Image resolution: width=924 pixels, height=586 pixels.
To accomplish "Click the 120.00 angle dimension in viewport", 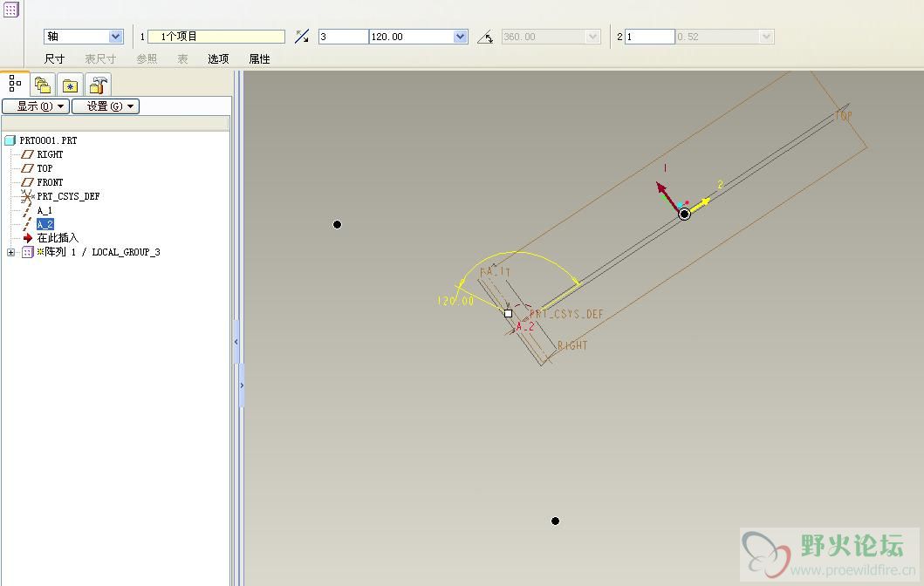I will pos(455,301).
